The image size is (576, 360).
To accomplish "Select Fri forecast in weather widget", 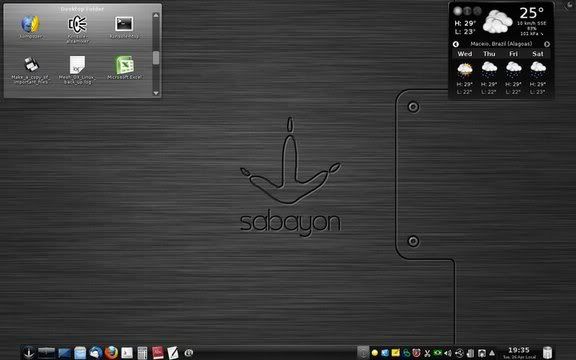I will click(514, 54).
